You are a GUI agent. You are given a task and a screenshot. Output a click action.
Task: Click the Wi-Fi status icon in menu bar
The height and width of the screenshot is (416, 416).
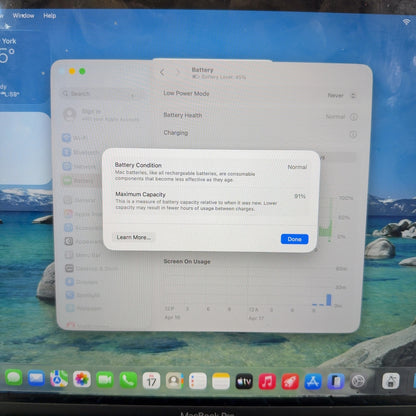pyautogui.click(x=406, y=22)
